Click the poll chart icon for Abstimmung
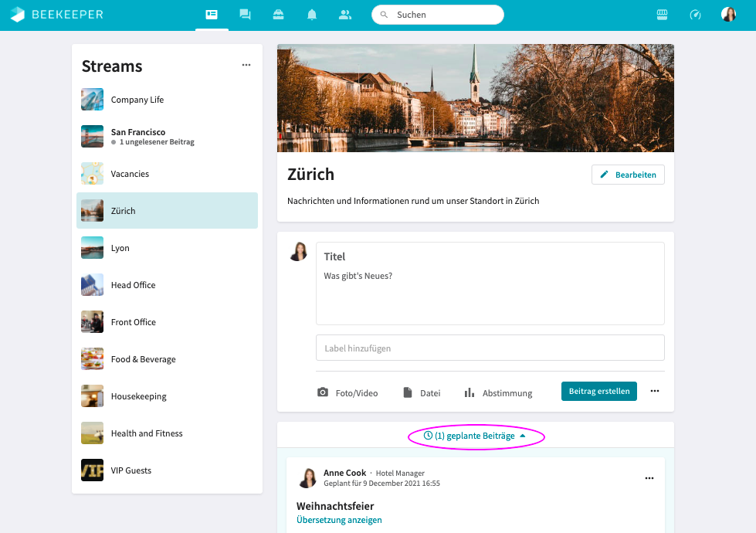Screen dimensions: 756x533 [x=470, y=392]
